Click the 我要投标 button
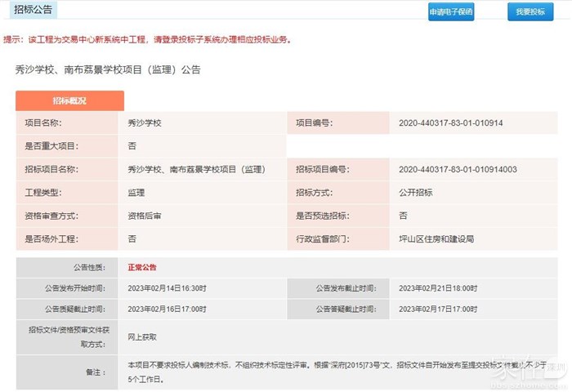Screen dimensions: 572x392 [x=530, y=12]
